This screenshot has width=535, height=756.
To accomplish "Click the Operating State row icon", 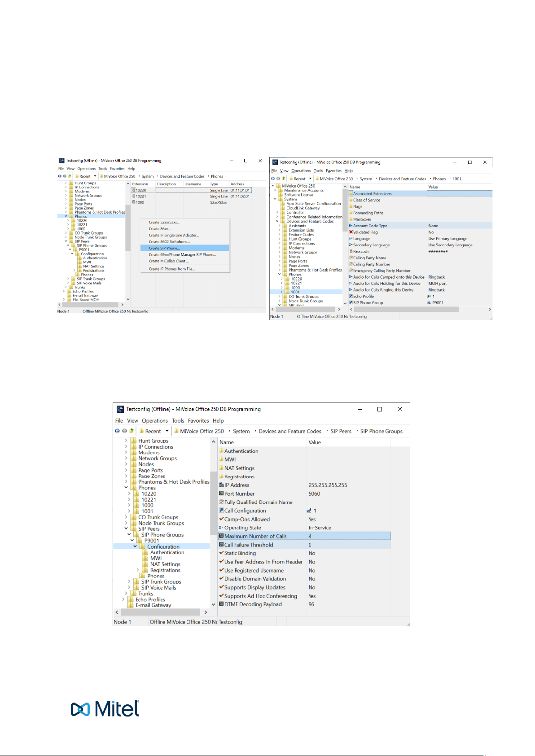I will tap(221, 528).
